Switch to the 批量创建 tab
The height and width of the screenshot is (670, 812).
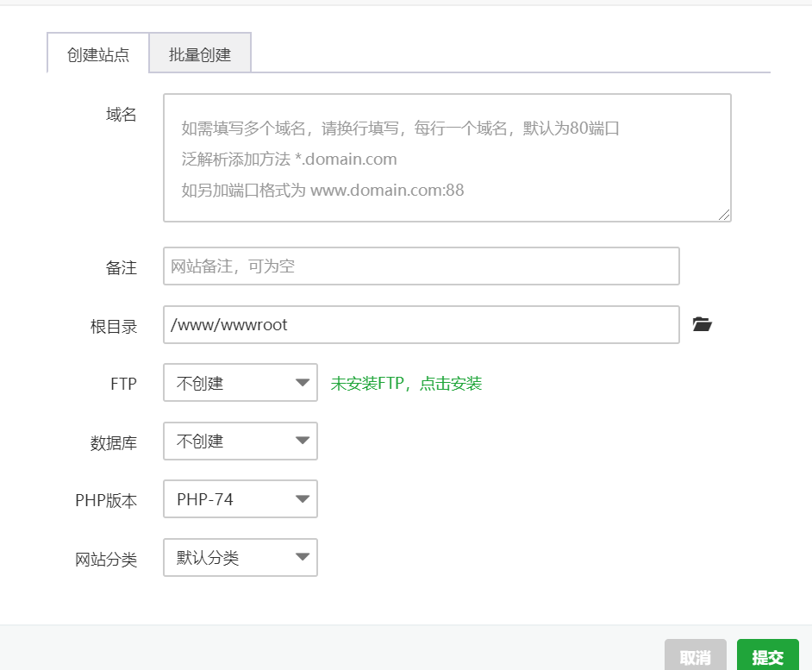(x=200, y=53)
